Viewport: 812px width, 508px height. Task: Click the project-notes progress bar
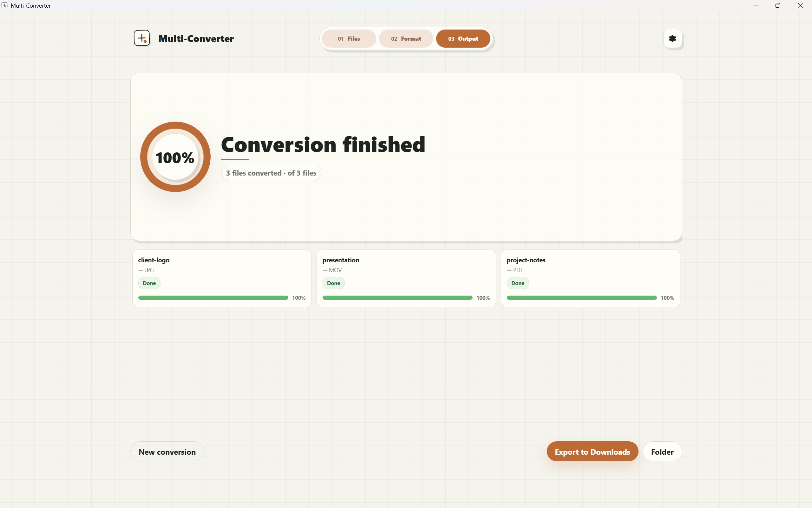tap(581, 298)
